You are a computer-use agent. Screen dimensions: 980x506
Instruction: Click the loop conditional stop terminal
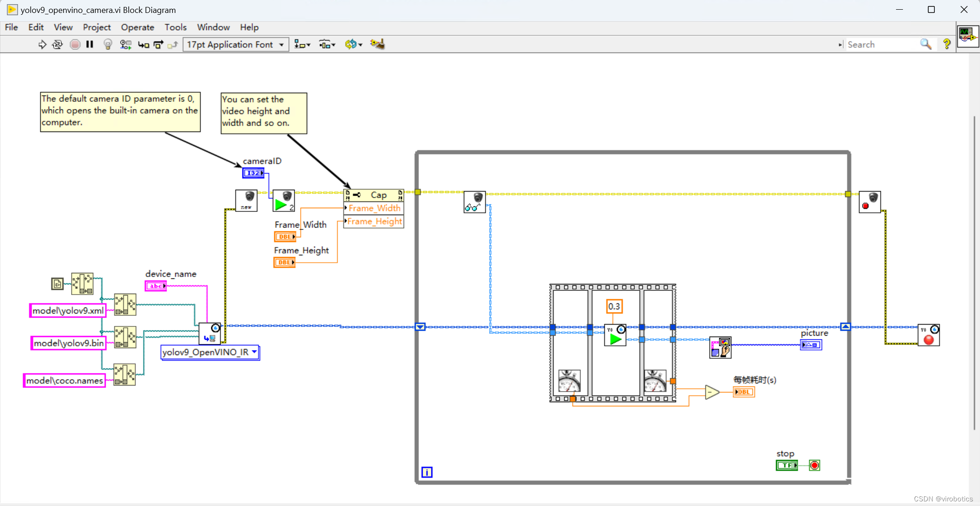(815, 465)
